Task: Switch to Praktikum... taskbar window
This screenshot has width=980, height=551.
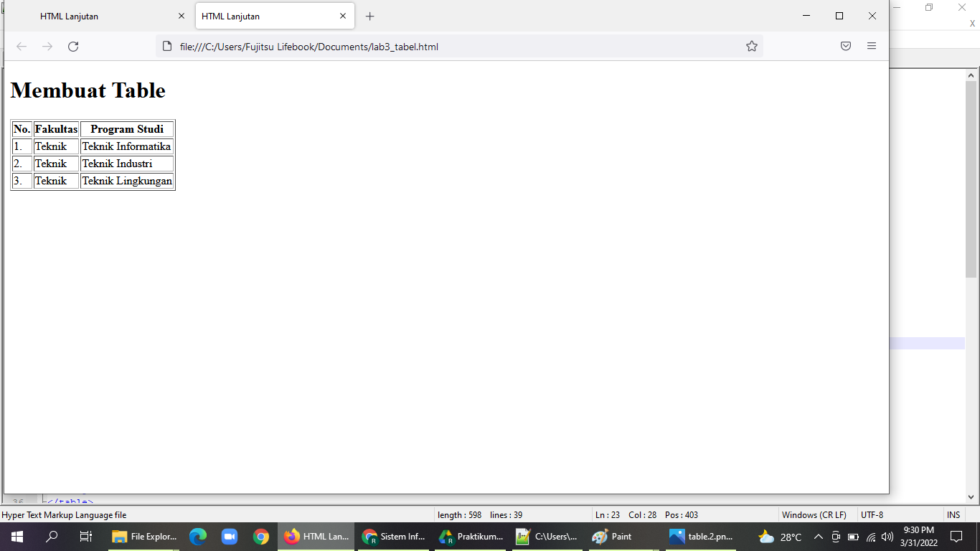Action: (471, 537)
